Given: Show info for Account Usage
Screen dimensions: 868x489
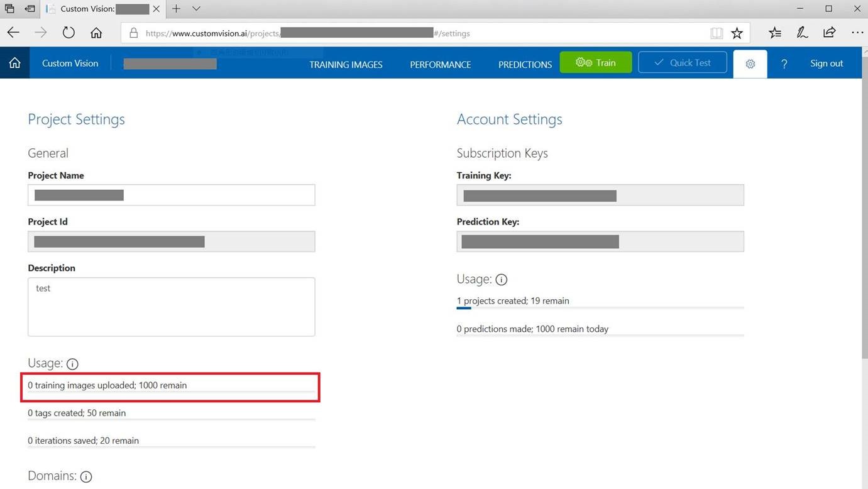Looking at the screenshot, I should pyautogui.click(x=501, y=280).
